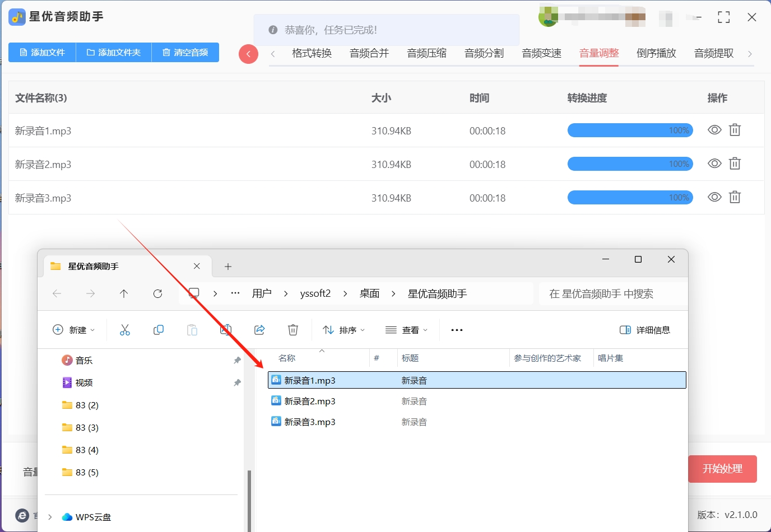Select the 音频变速 tab
Screen dimensions: 771x532
[x=542, y=53]
